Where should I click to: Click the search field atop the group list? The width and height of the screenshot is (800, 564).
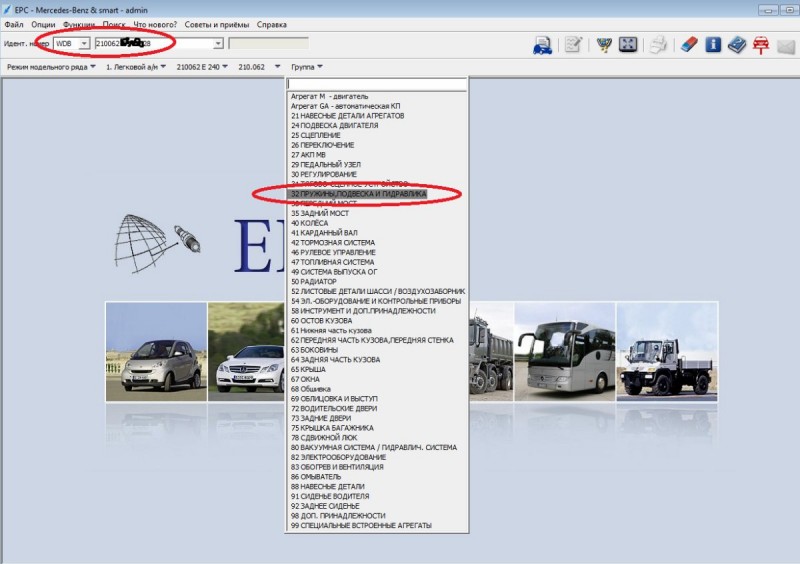click(377, 84)
